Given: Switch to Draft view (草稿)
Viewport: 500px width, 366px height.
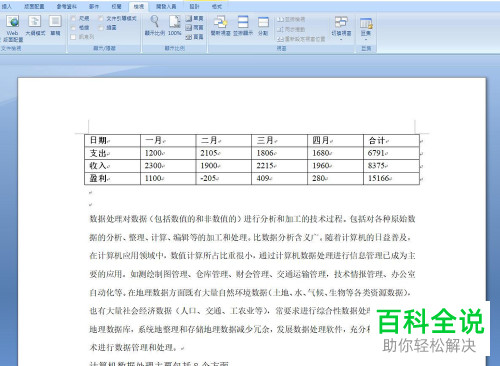Looking at the screenshot, I should (55, 26).
